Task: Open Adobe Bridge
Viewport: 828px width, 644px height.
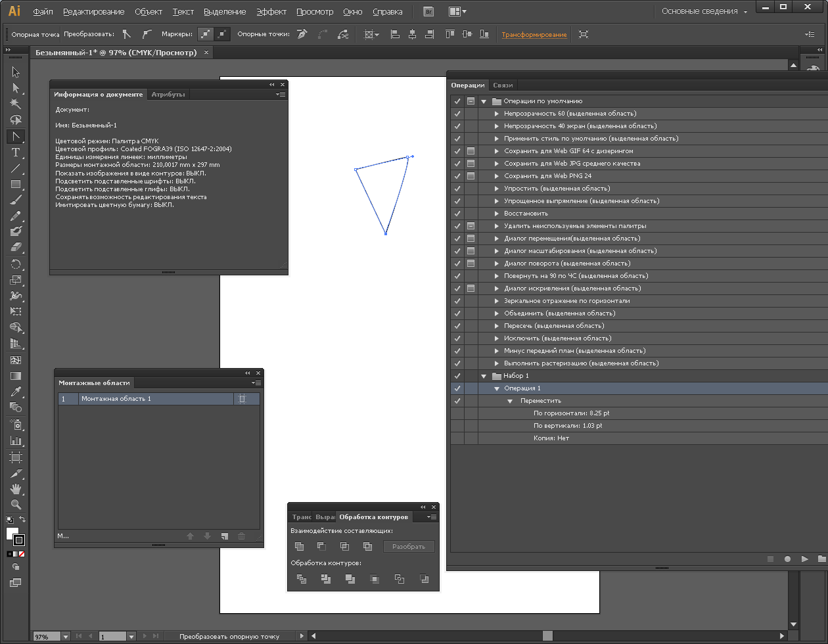Action: point(428,12)
